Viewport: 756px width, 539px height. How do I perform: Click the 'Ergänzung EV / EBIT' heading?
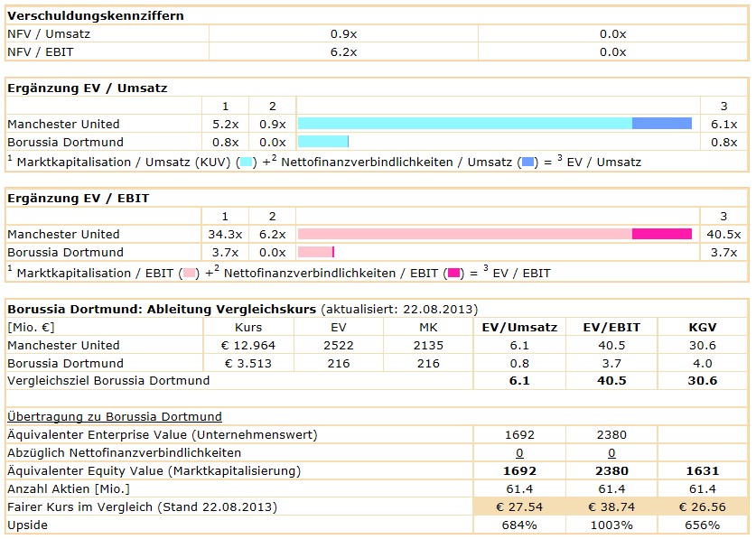[78, 199]
